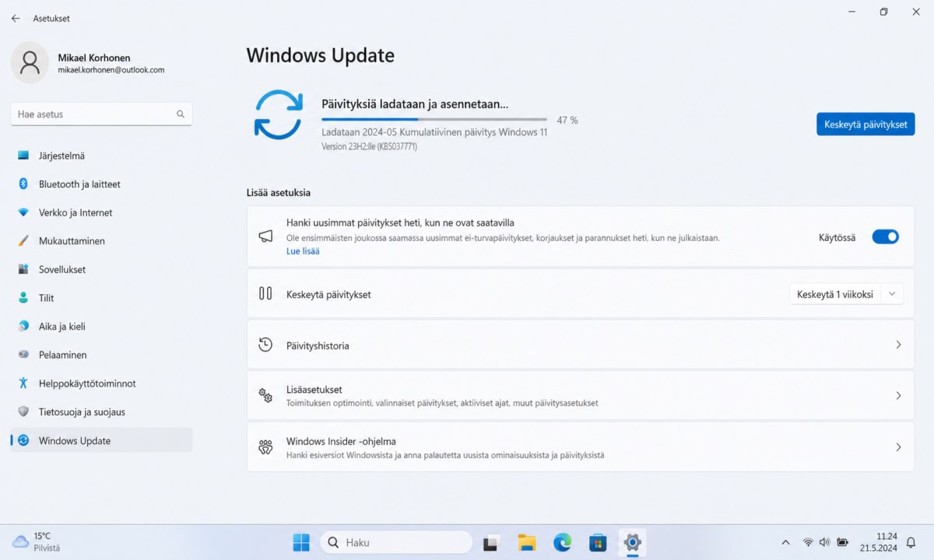The height and width of the screenshot is (560, 934).
Task: Click the Tilit person icon
Action: [23, 298]
